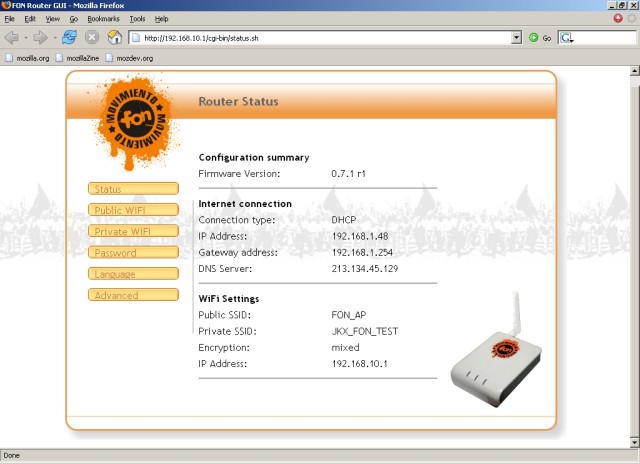
Task: Click the URL address field
Action: point(320,37)
